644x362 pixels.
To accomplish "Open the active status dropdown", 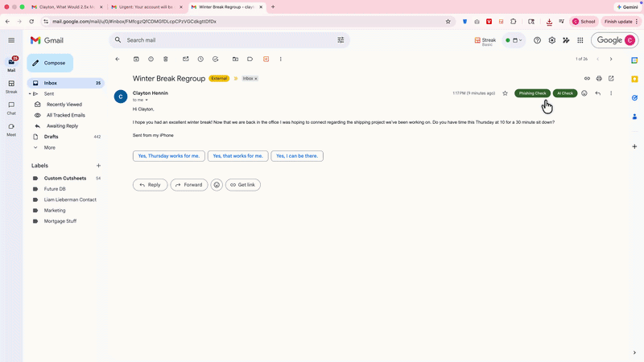I will click(x=514, y=40).
